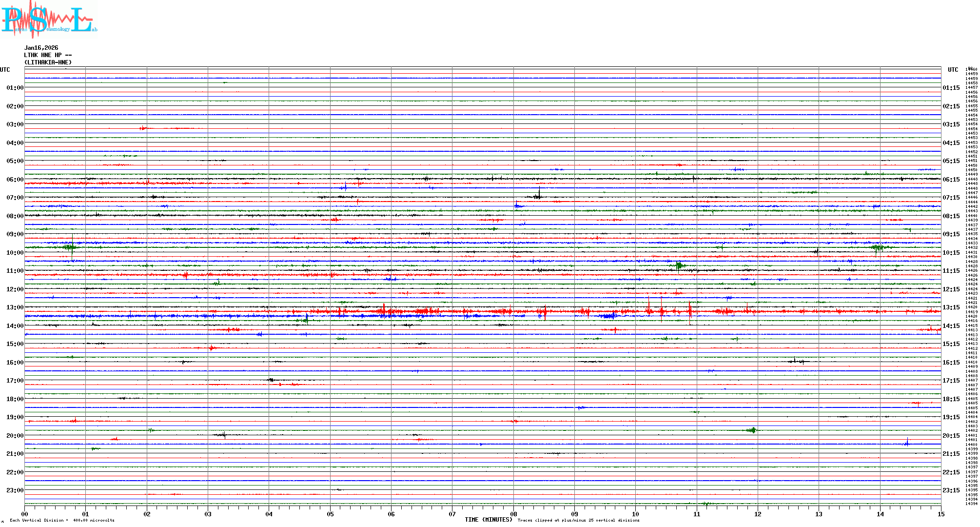The height and width of the screenshot is (527, 980).
Task: Click the Jan16,2026 date label
Action: coord(41,48)
